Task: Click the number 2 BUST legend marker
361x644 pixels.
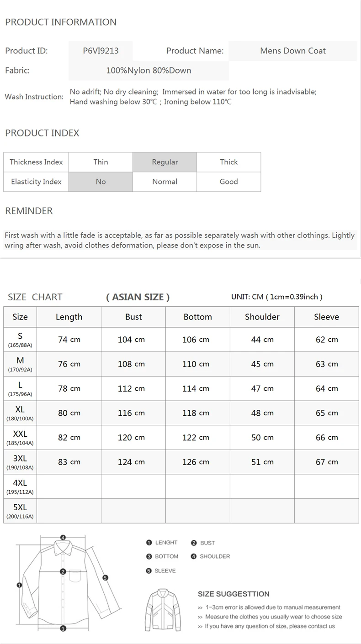Action: tap(194, 543)
